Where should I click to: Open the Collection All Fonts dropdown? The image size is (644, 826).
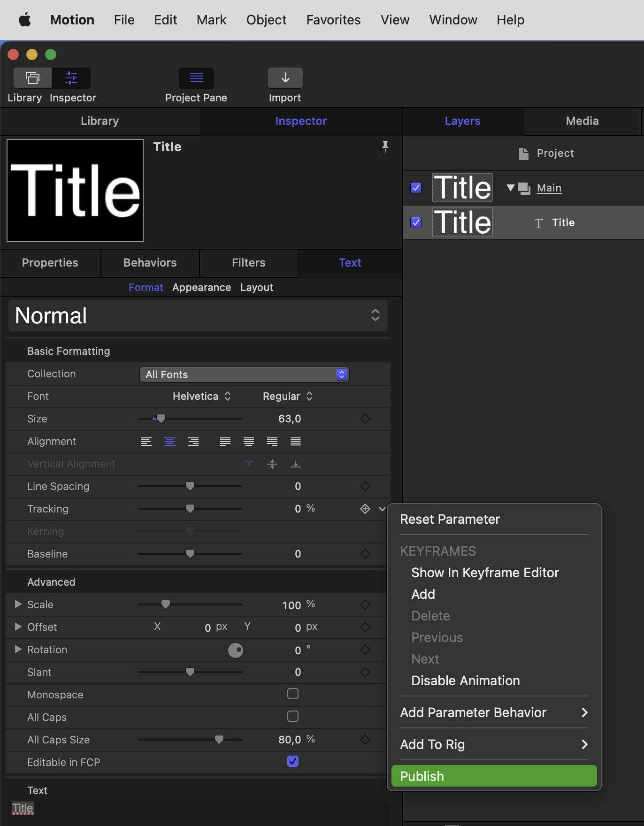coord(245,375)
